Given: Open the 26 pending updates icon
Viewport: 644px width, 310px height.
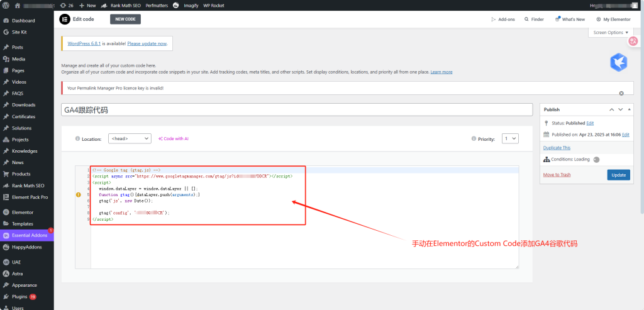Looking at the screenshot, I should click(67, 6).
